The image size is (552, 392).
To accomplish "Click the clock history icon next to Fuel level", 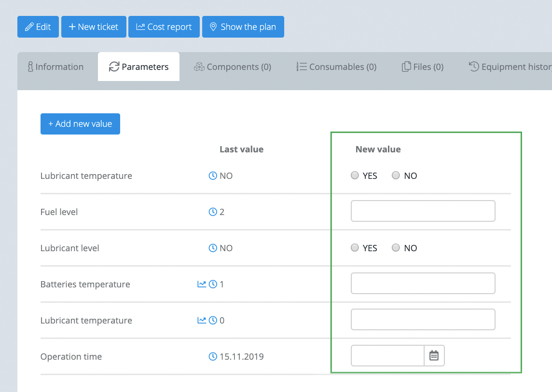I will 213,212.
